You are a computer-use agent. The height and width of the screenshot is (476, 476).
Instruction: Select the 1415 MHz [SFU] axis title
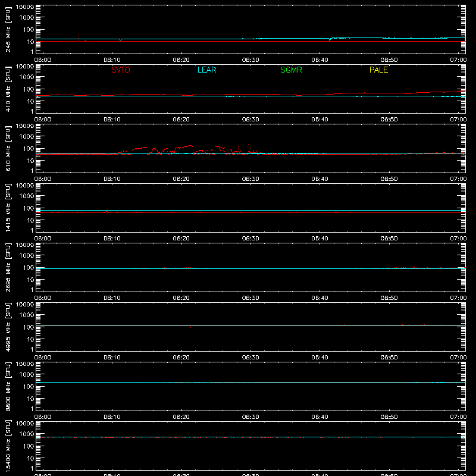click(x=8, y=208)
